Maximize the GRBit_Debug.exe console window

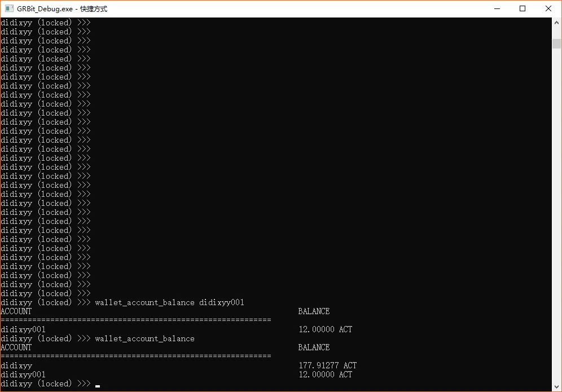[x=522, y=8]
